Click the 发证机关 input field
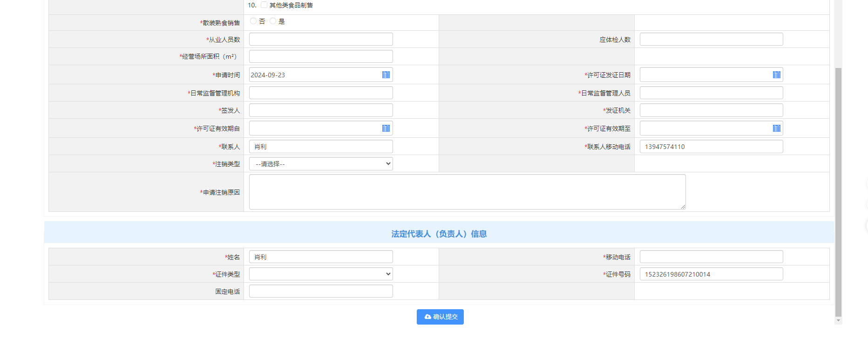868x346 pixels. tap(711, 110)
